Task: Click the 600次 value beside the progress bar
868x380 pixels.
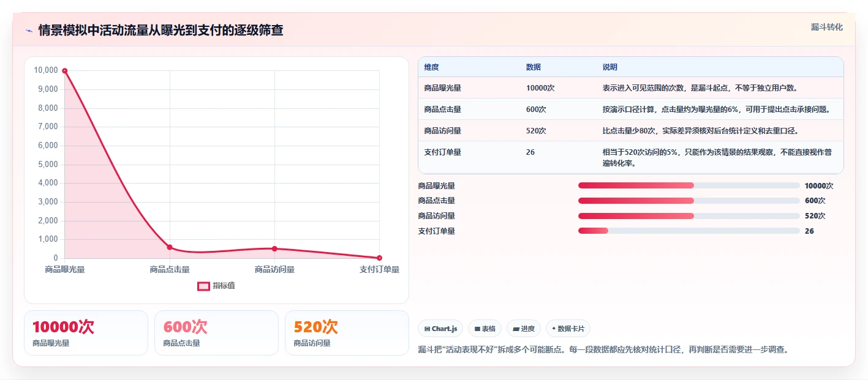Action: coord(815,201)
